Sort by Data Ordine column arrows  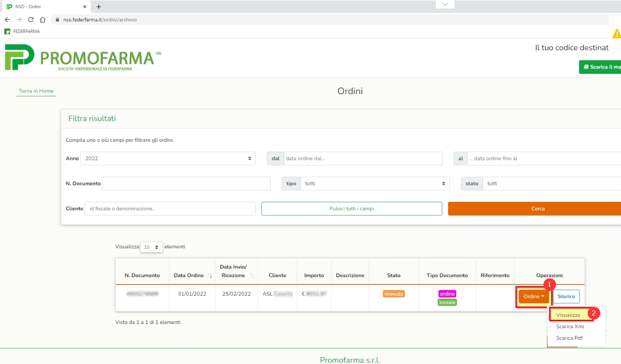(210, 275)
